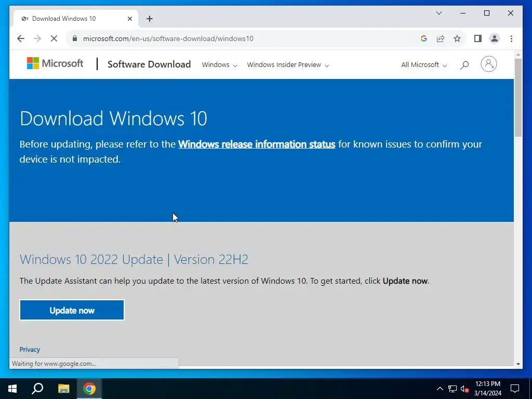The height and width of the screenshot is (399, 532).
Task: Maximize the Chrome window
Action: tap(486, 13)
